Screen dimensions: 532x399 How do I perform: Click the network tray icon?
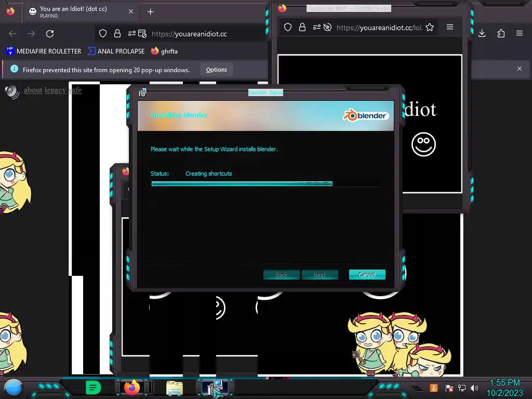(x=462, y=388)
